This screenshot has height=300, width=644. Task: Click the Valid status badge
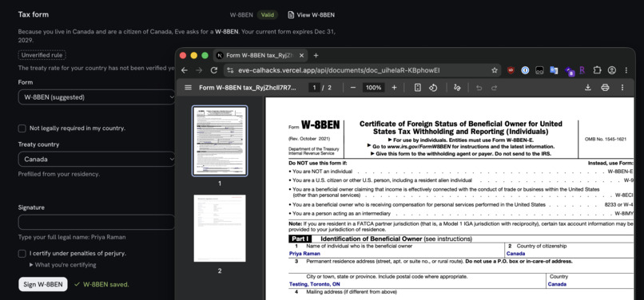click(x=268, y=15)
